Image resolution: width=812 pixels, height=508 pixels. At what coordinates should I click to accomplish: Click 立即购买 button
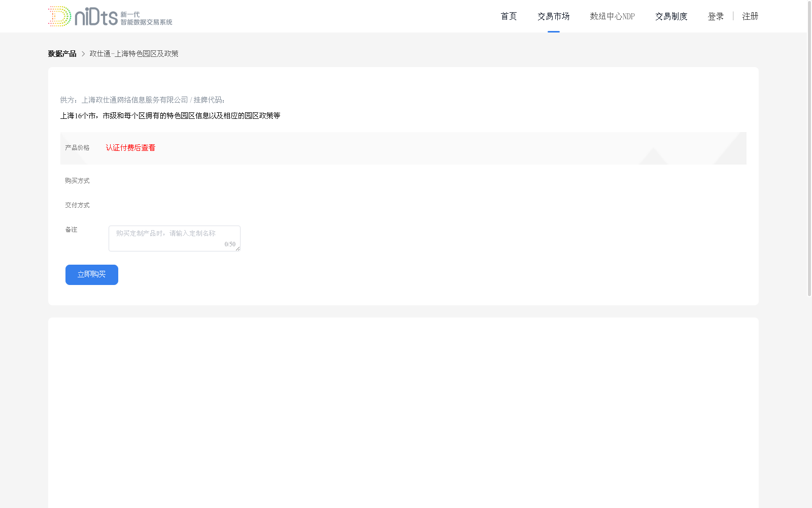pos(92,275)
